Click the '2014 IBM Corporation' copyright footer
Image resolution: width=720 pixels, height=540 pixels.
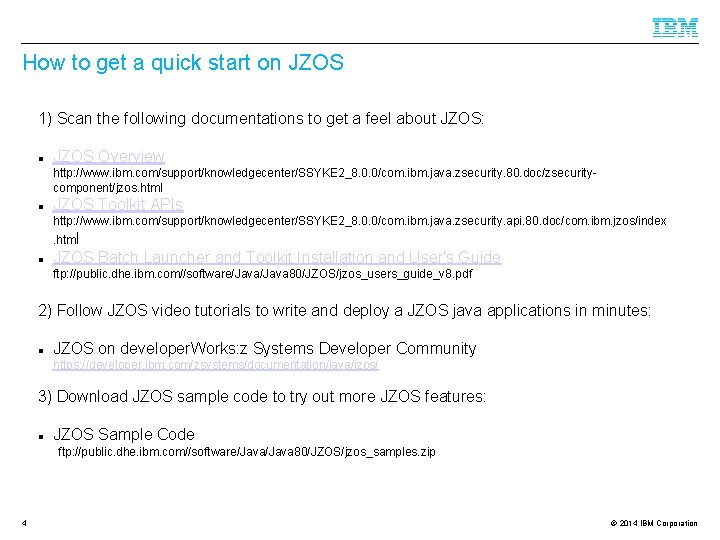(x=654, y=523)
